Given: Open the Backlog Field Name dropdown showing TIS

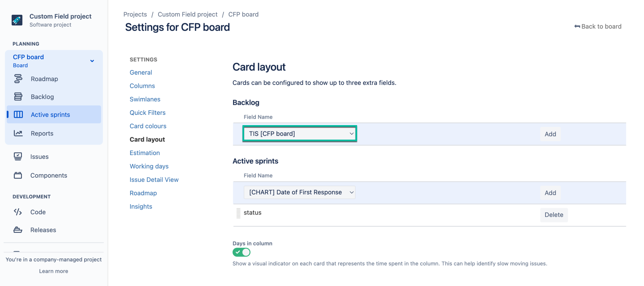Looking at the screenshot, I should pyautogui.click(x=299, y=134).
